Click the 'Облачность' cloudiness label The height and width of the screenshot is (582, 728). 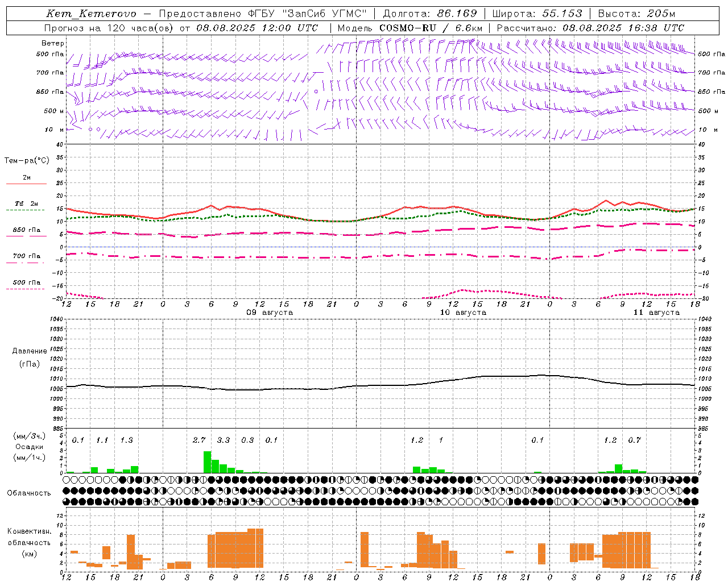[29, 493]
